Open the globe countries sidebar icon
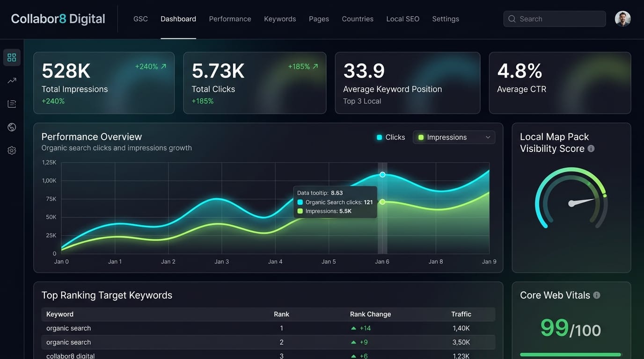644x359 pixels. click(x=12, y=127)
